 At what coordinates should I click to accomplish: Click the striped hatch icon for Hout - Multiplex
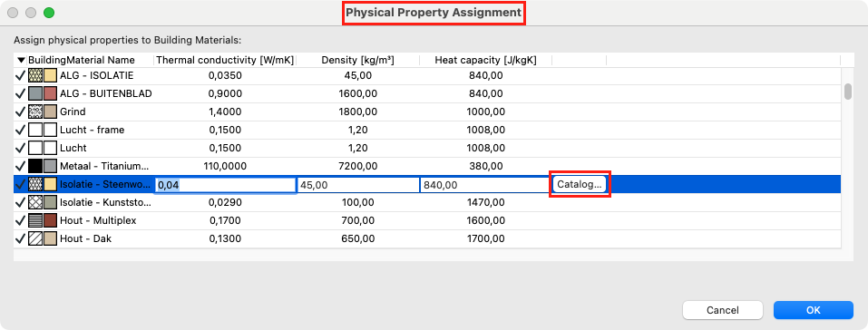35,220
